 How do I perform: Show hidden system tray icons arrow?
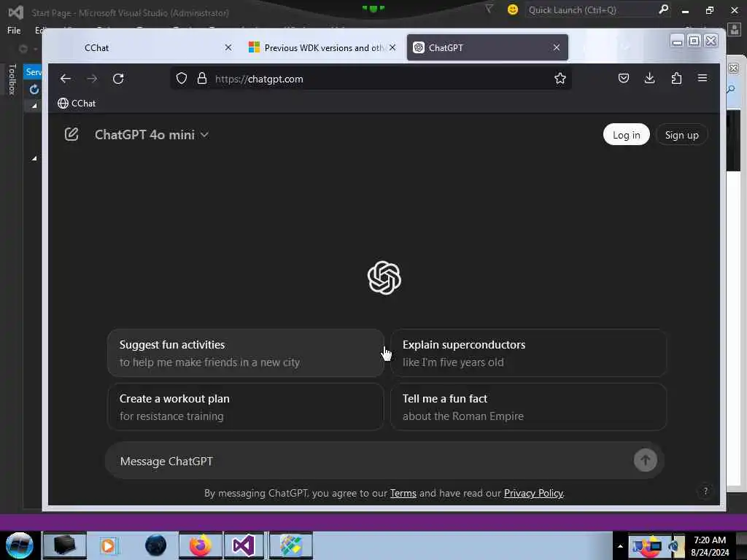[620, 545]
